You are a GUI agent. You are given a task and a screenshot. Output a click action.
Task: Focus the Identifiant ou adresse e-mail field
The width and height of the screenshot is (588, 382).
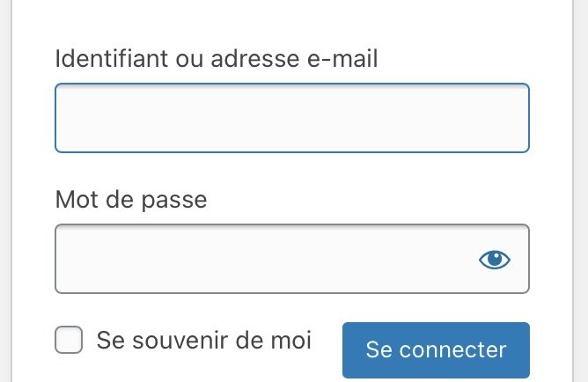click(292, 118)
